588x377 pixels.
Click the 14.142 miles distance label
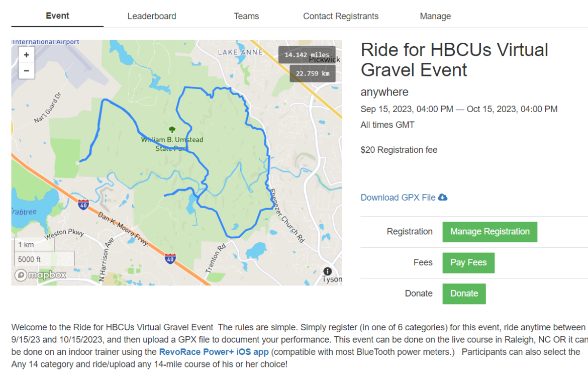tap(307, 55)
